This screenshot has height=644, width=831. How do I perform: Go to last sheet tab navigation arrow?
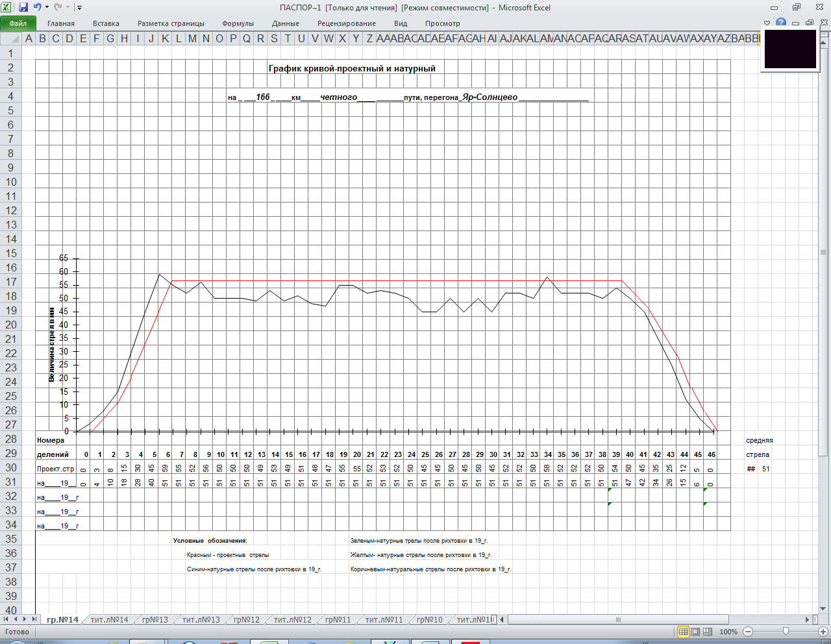(34, 619)
